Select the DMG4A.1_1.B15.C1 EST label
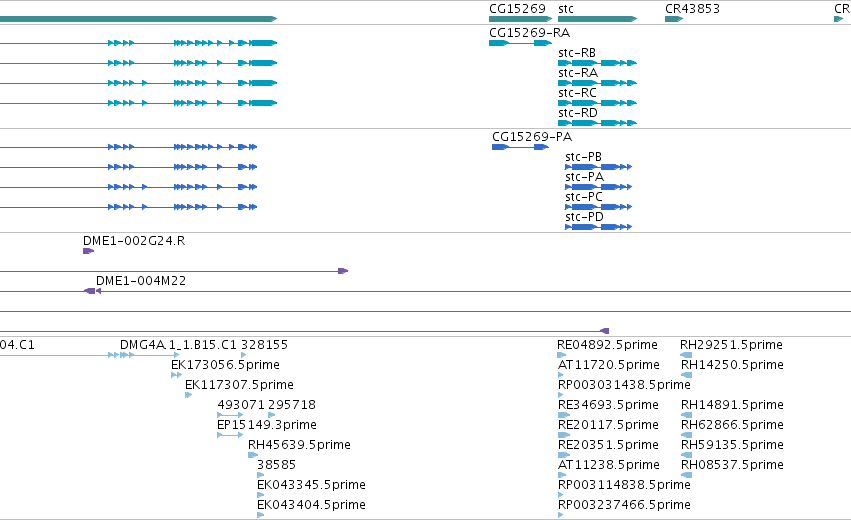The width and height of the screenshot is (851, 520). pos(179,345)
